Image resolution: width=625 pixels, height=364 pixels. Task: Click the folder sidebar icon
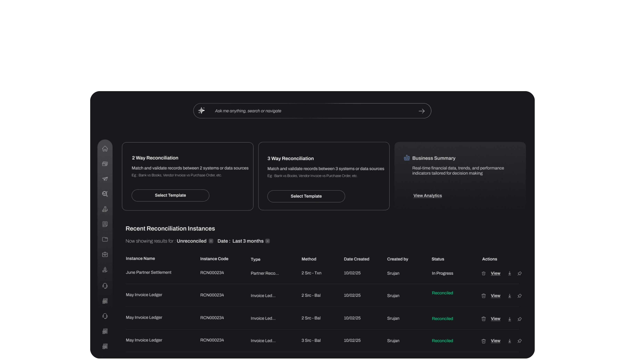pos(105,239)
